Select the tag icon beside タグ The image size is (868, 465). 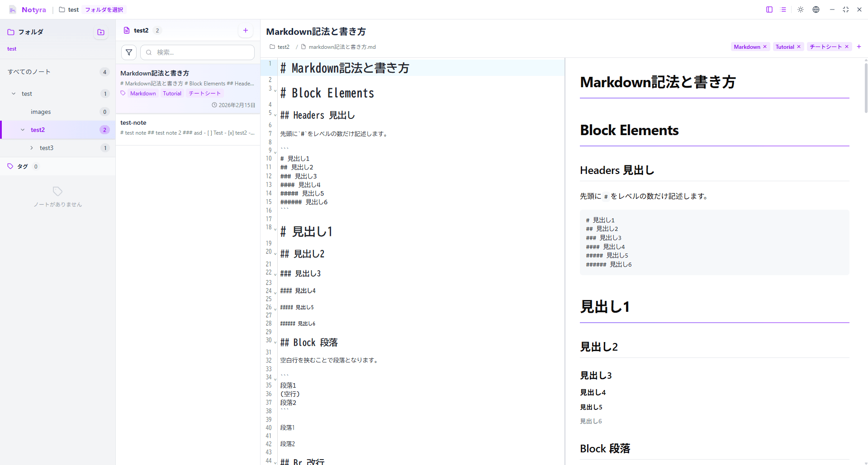click(x=10, y=166)
